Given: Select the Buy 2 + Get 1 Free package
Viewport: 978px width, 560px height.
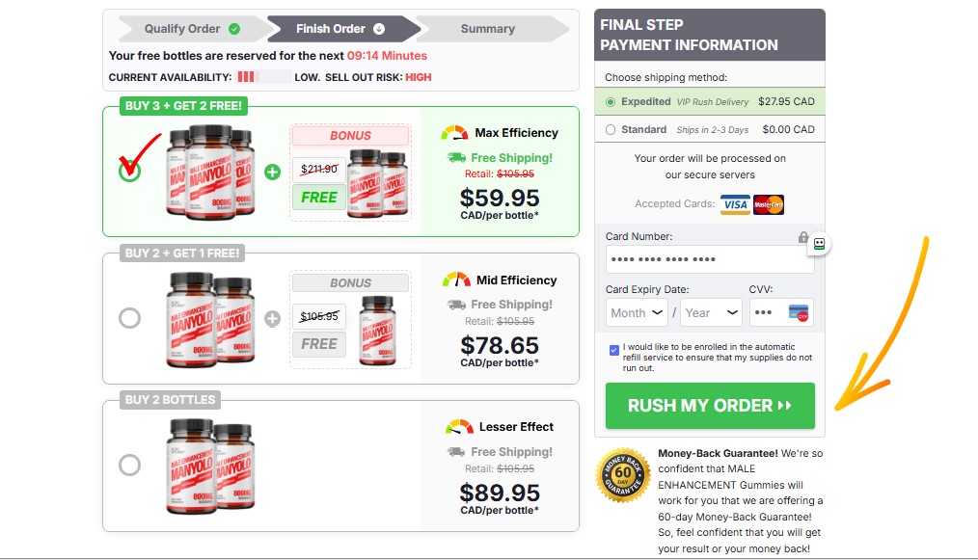Looking at the screenshot, I should (130, 317).
